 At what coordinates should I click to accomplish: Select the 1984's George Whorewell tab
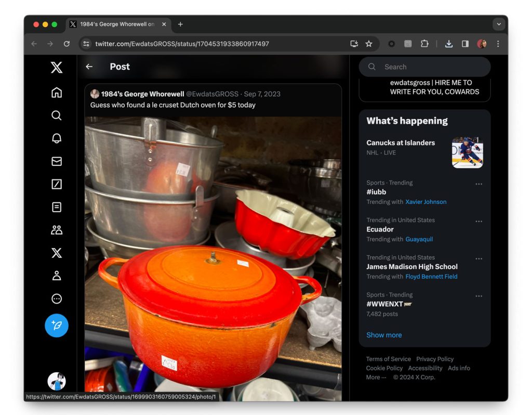click(x=117, y=24)
